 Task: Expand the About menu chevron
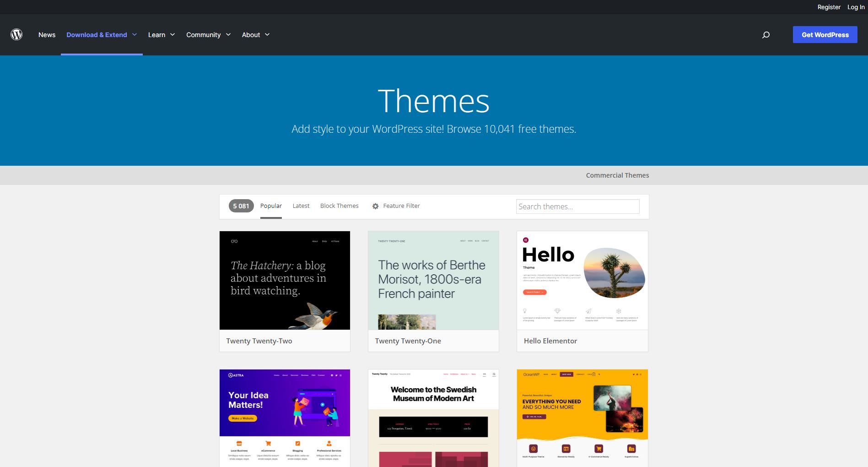pos(267,35)
